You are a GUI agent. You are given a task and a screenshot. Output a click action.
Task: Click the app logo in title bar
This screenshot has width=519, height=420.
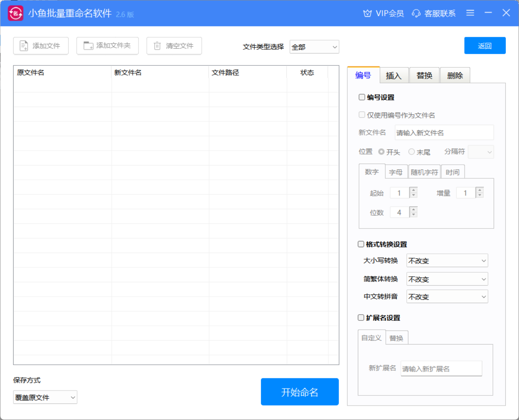point(16,13)
